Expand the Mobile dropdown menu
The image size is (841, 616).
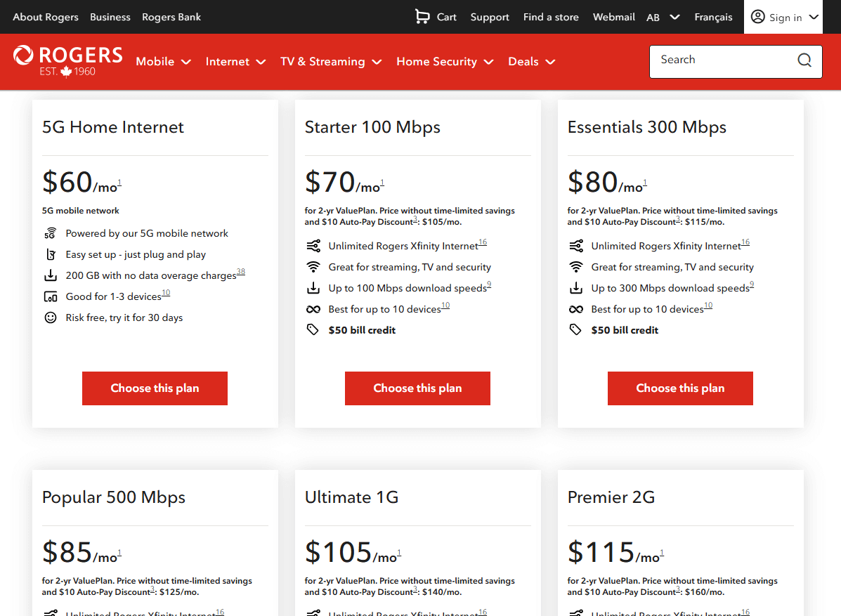tap(163, 62)
